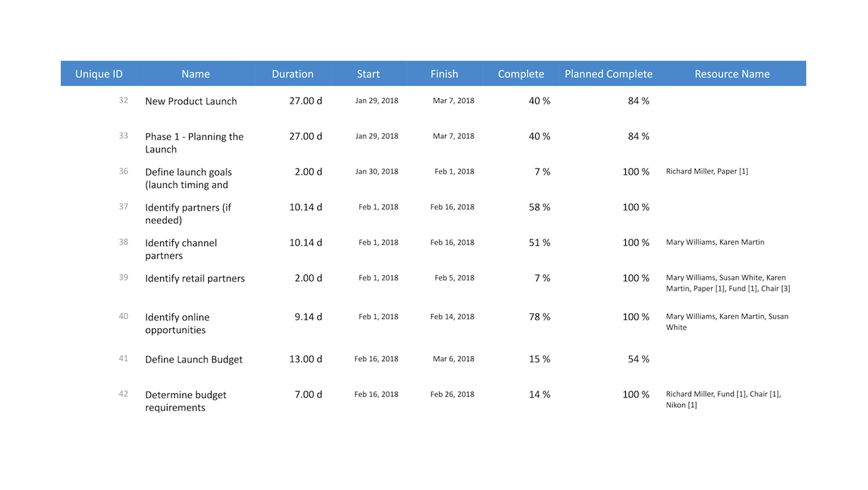Click the 78 % complete value
Viewport: 868px width, 490px height.
coord(539,317)
